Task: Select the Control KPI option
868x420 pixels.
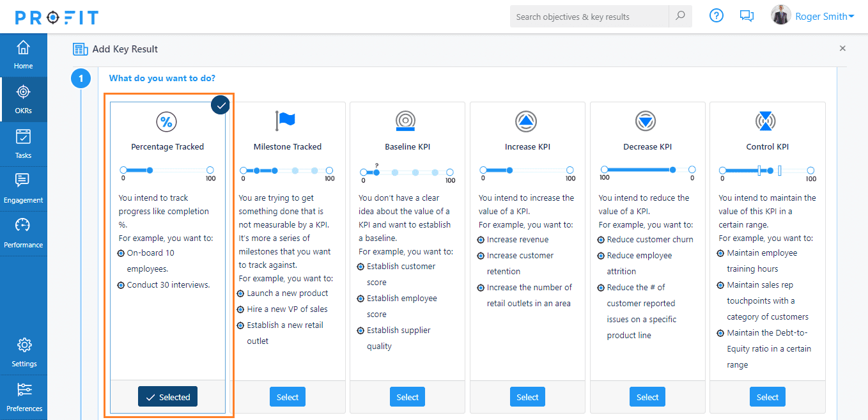Action: [768, 397]
